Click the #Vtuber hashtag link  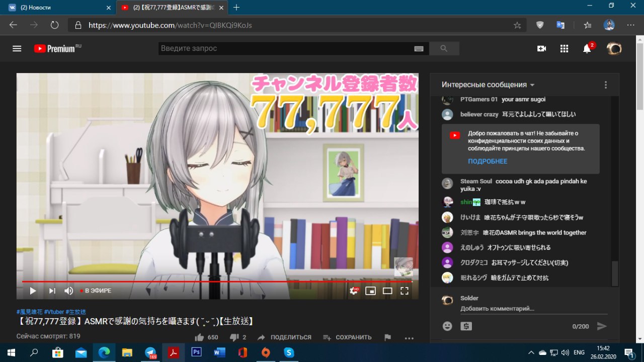(54, 312)
